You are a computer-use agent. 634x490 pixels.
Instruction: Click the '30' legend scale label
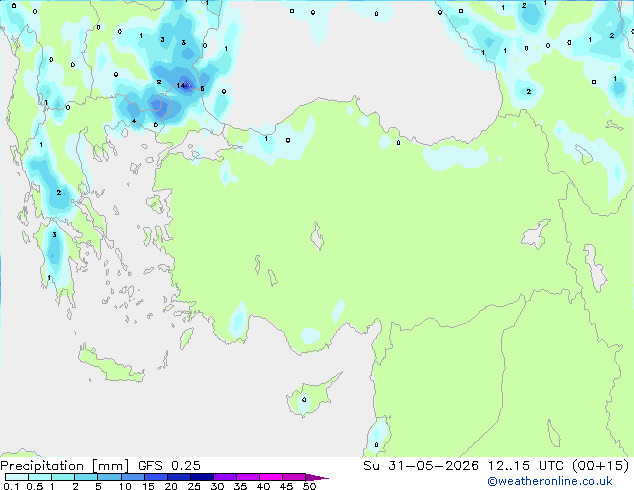pyautogui.click(x=217, y=486)
